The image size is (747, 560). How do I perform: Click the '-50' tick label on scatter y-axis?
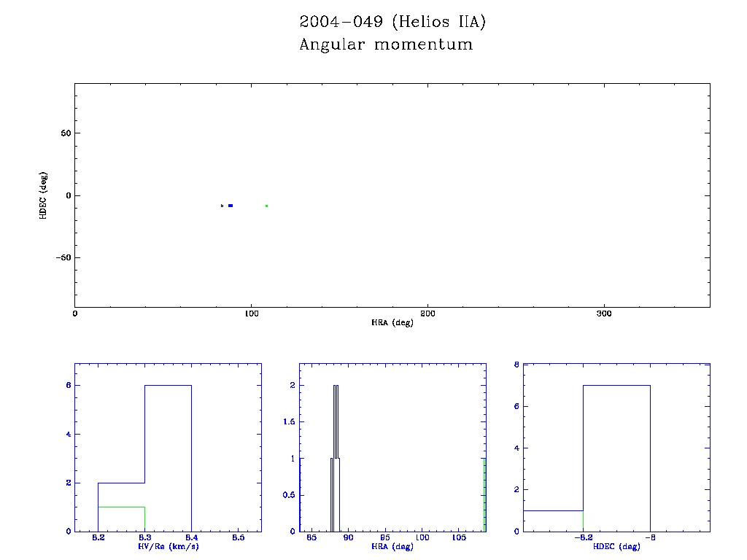click(x=61, y=257)
